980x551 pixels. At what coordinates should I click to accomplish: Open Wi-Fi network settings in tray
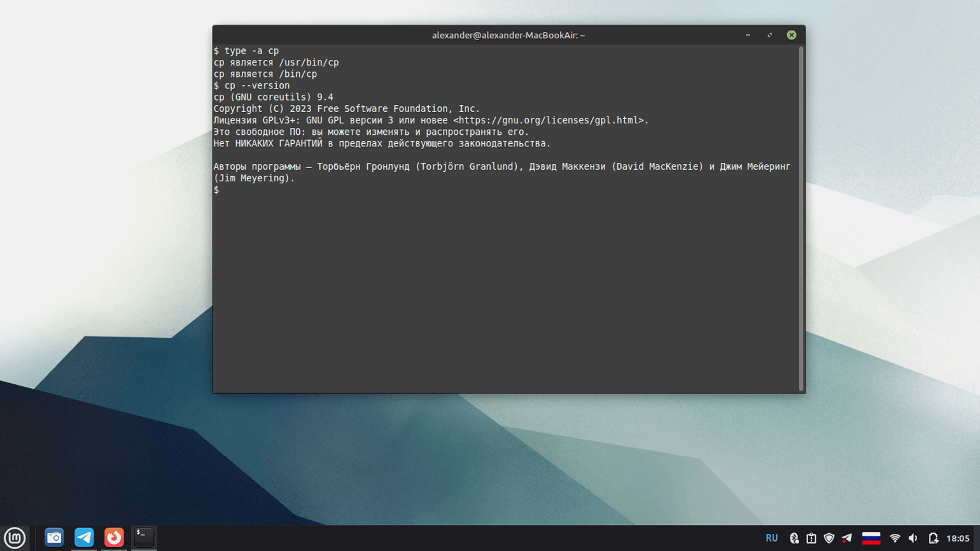895,538
